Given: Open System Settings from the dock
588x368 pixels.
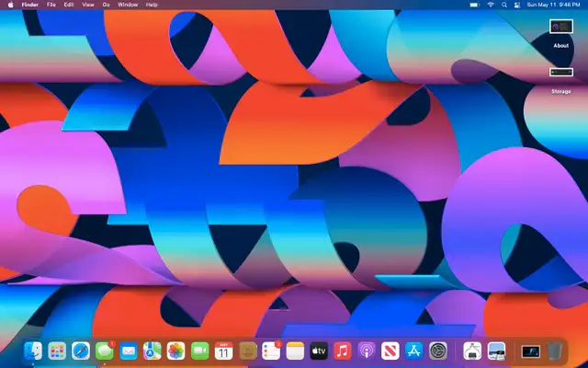Looking at the screenshot, I should 438,351.
